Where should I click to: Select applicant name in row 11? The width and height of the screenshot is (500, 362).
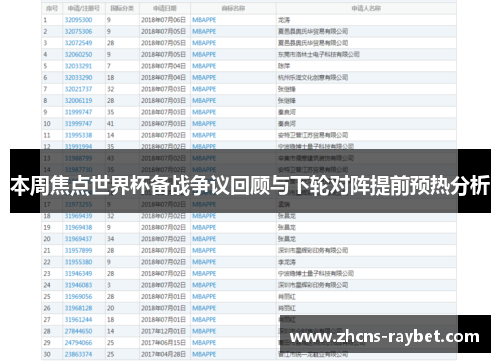pyautogui.click(x=313, y=135)
